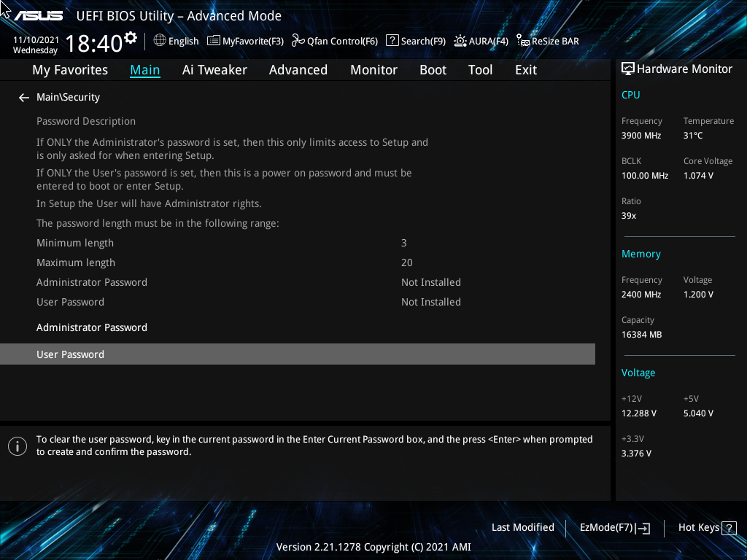Select the Exit menu tab
Screen dimensions: 747x560
525,70
